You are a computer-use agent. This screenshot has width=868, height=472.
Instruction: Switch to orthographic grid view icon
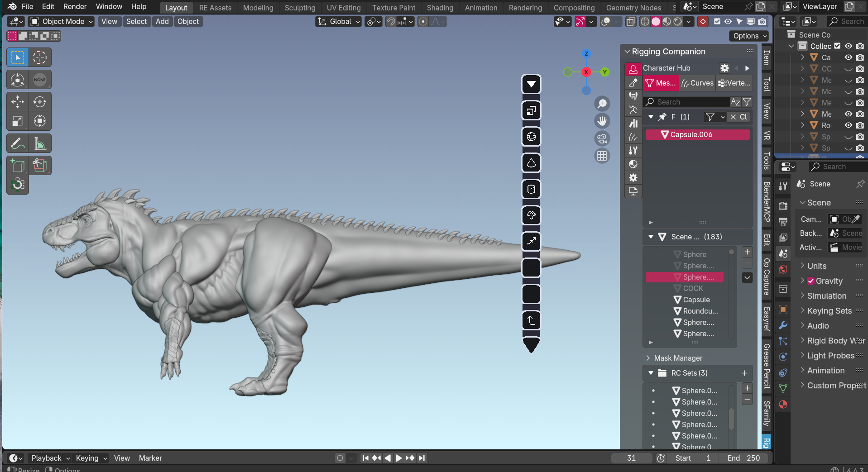pyautogui.click(x=602, y=156)
